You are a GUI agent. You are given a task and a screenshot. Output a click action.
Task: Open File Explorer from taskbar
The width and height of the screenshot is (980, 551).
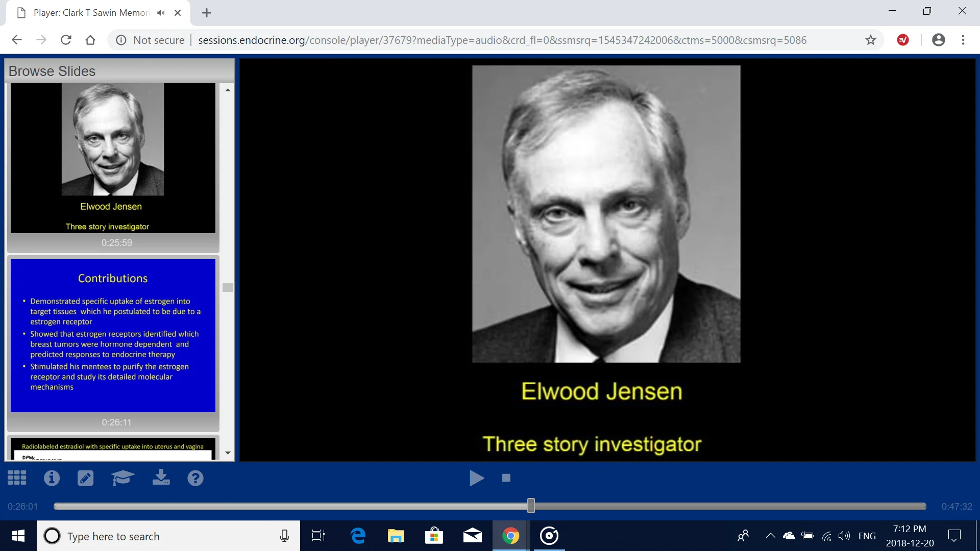click(x=396, y=536)
